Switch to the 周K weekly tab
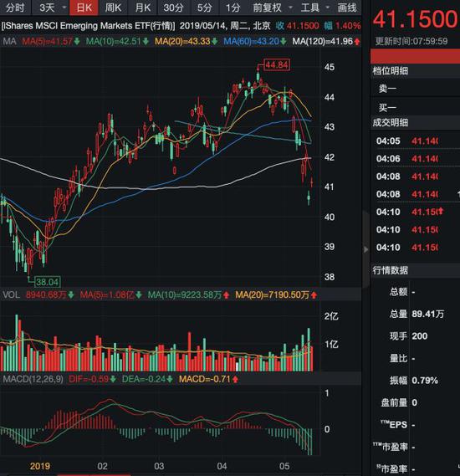 (x=113, y=8)
